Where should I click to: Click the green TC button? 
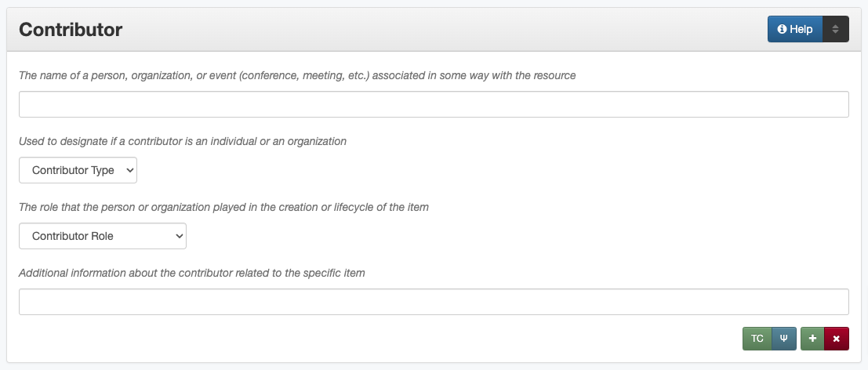[757, 339]
